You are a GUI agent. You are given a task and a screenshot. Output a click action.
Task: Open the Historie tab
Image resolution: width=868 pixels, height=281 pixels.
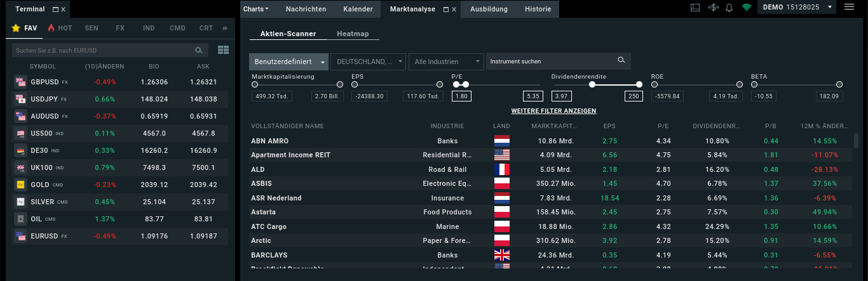coord(538,10)
